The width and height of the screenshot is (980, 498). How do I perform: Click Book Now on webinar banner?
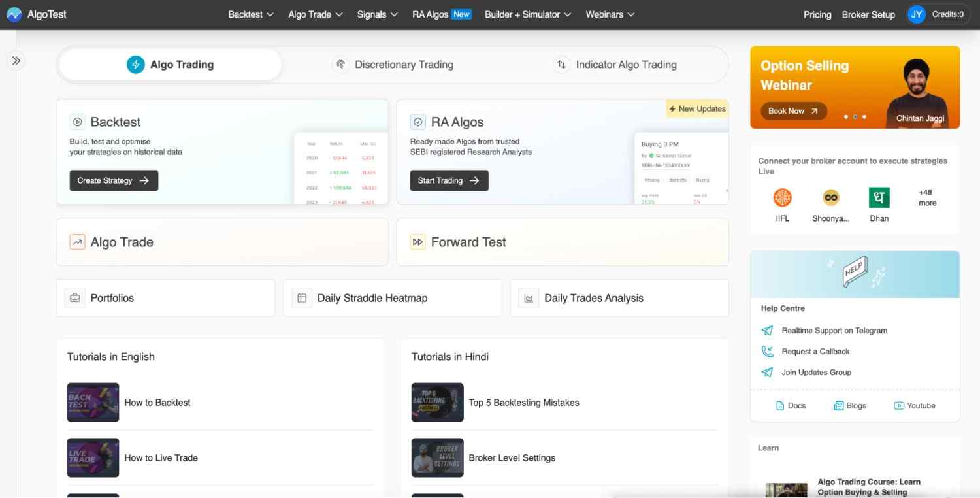pos(794,111)
